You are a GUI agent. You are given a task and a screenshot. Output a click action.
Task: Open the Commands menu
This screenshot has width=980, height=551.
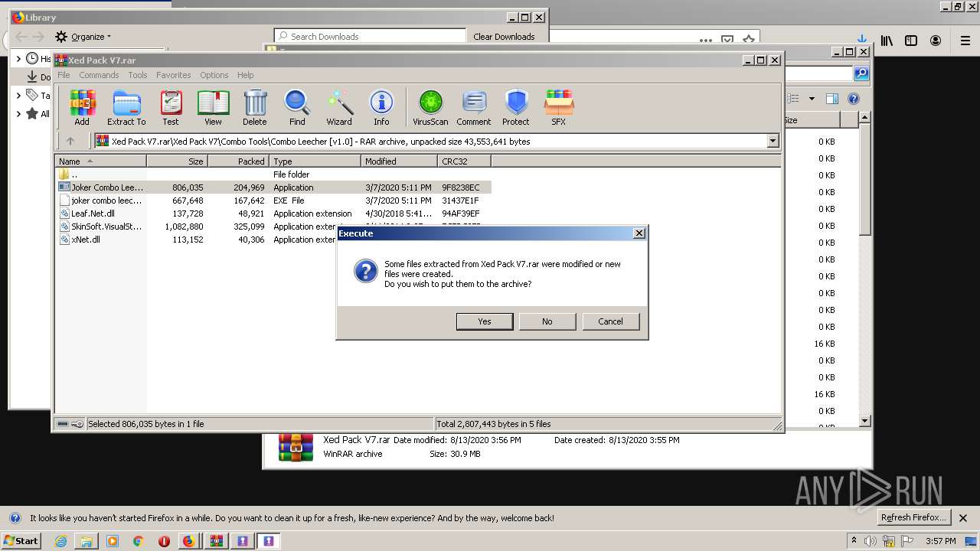coord(99,75)
